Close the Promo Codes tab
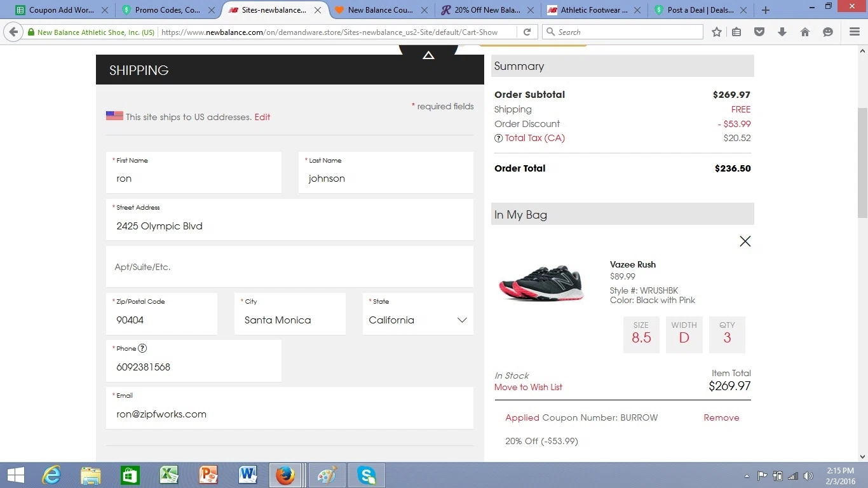The image size is (868, 488). pos(212,10)
